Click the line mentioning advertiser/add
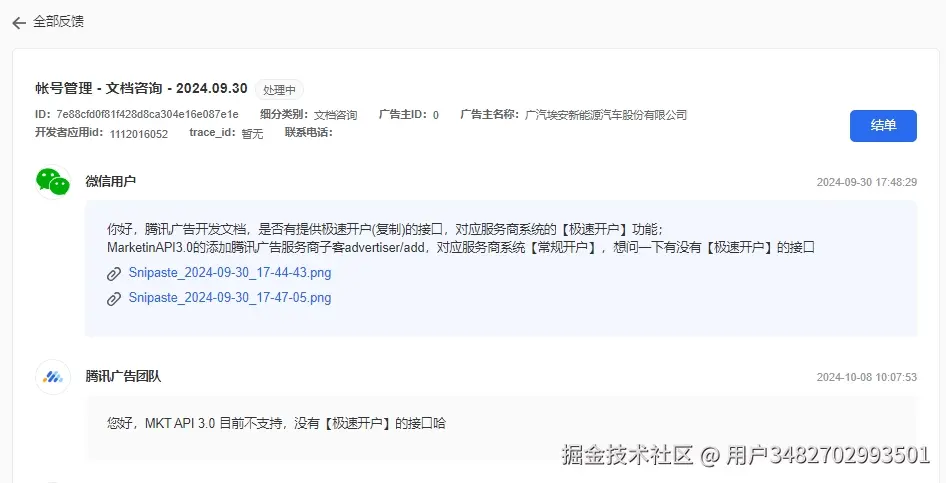This screenshot has height=483, width=946. [461, 247]
